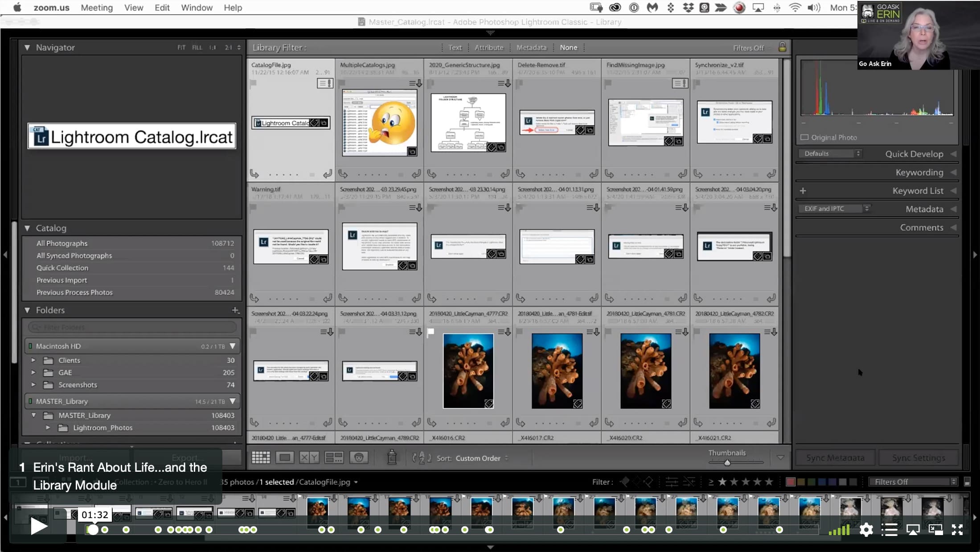Open the Meeting menu
Image resolution: width=980 pixels, height=552 pixels.
coord(97,8)
